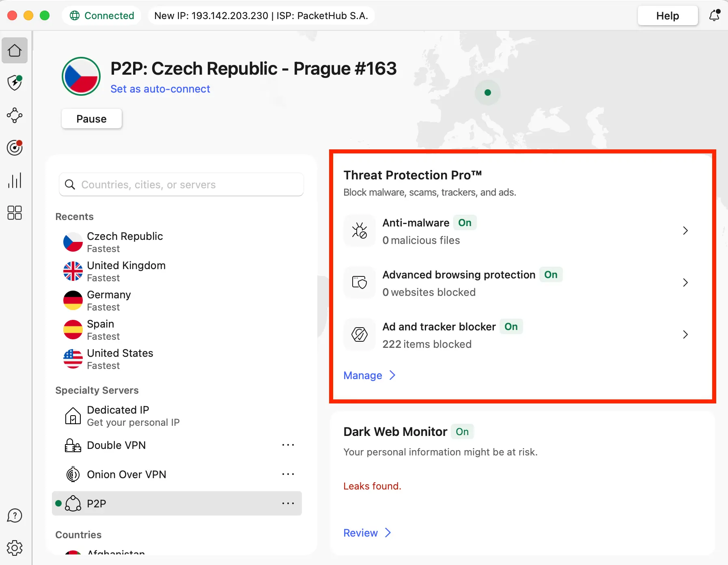
Task: Open NordVPN settings with the gear icon
Action: (x=15, y=548)
